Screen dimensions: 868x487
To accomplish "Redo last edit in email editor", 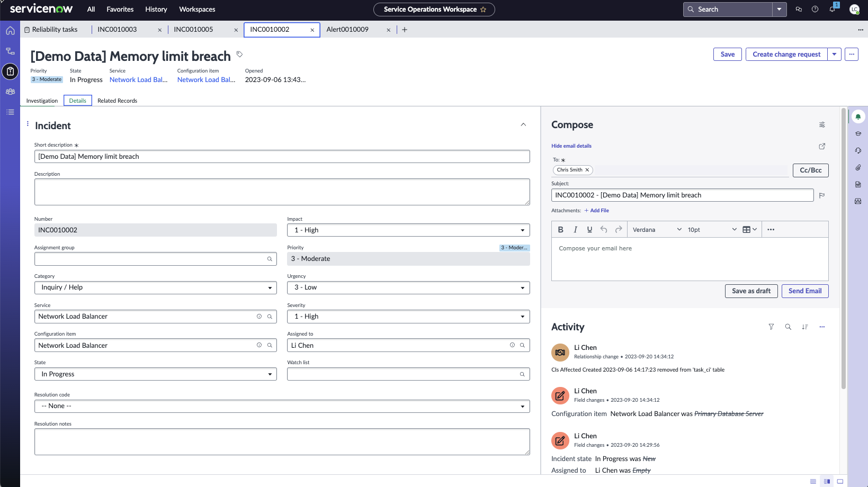I will 619,230.
